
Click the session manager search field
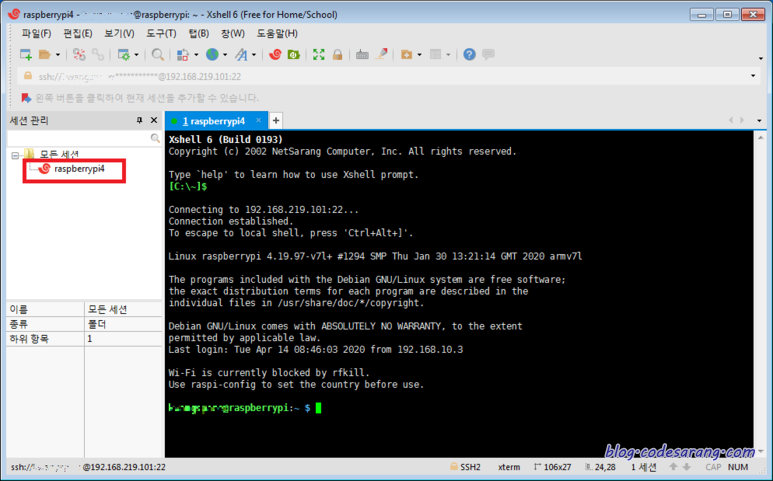pyautogui.click(x=79, y=138)
